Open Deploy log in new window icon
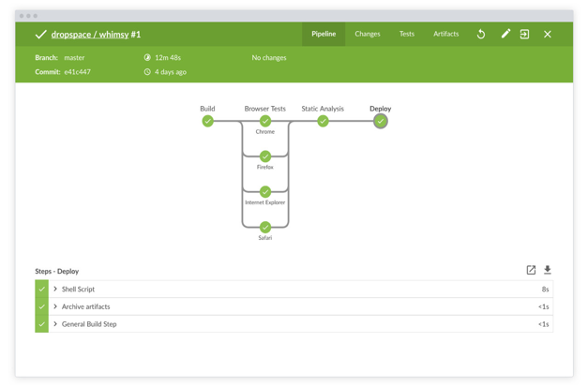Image resolution: width=588 pixels, height=387 pixels. (531, 271)
